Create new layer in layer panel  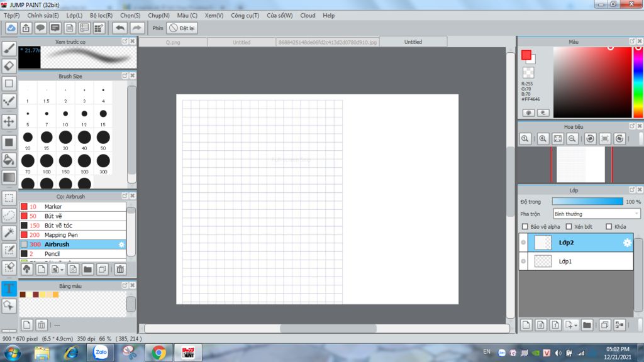click(526, 325)
